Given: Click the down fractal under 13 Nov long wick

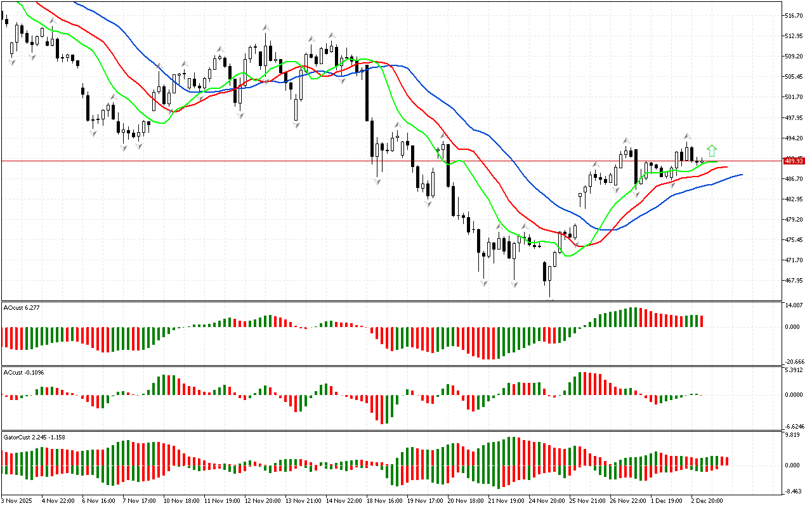Looking at the screenshot, I should click(x=296, y=125).
